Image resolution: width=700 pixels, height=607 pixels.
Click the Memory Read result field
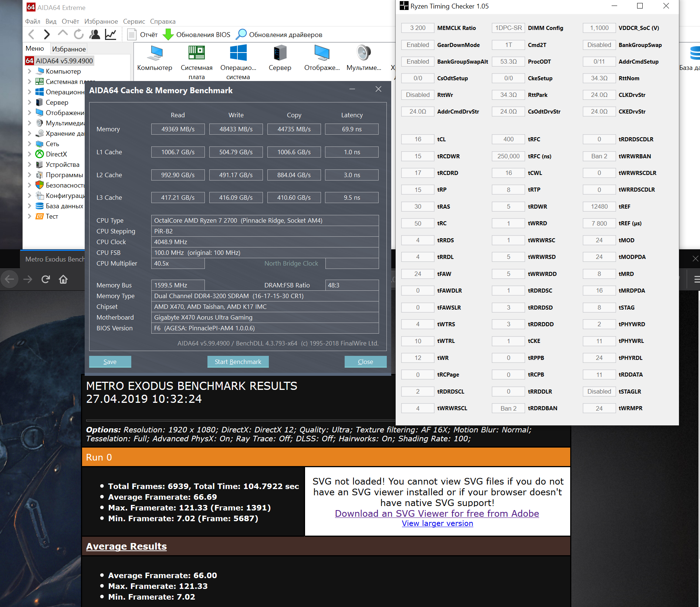coord(178,129)
